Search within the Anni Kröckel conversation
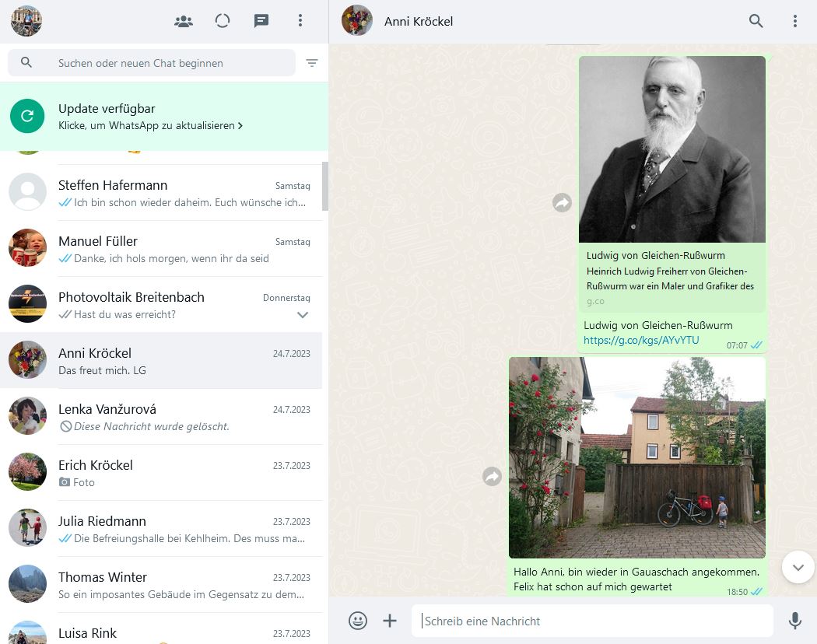 click(756, 21)
